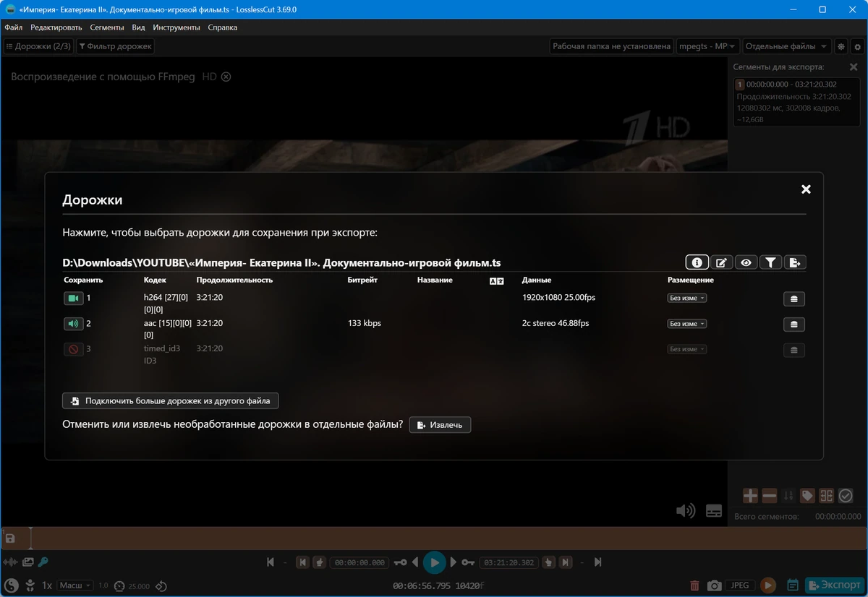Open the Масш zoom dropdown
This screenshot has height=597, width=868.
point(75,585)
